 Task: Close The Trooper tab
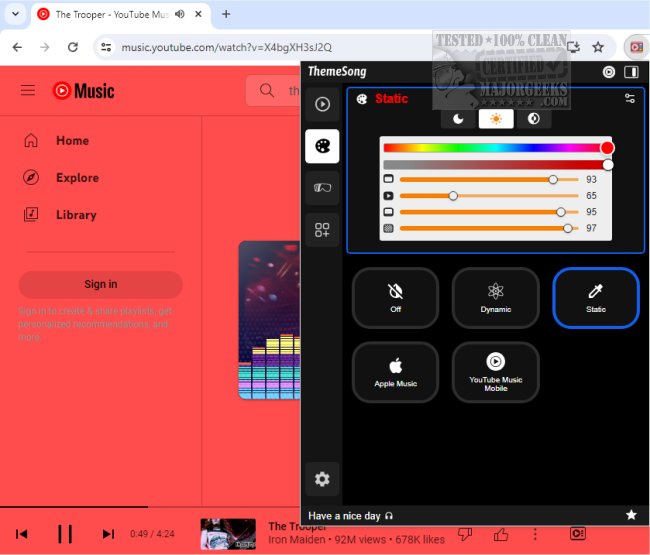[198, 14]
